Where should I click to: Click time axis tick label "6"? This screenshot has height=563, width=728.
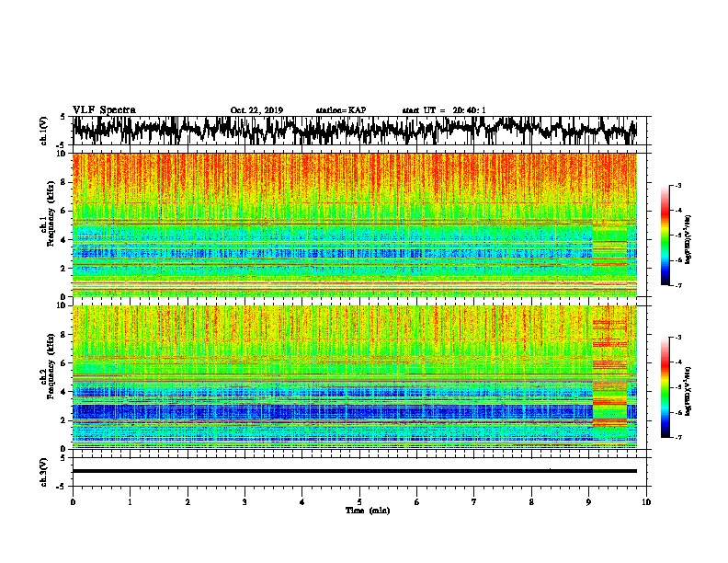[417, 502]
